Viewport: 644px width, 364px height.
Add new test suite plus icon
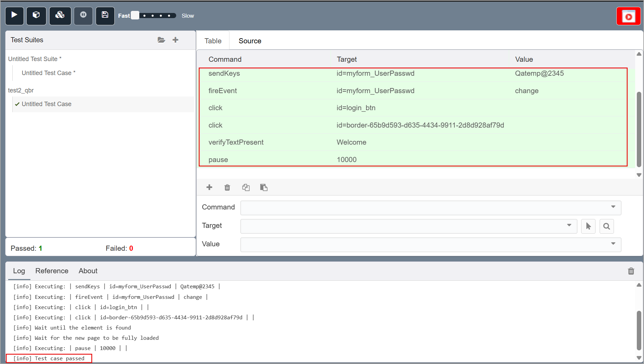[176, 40]
